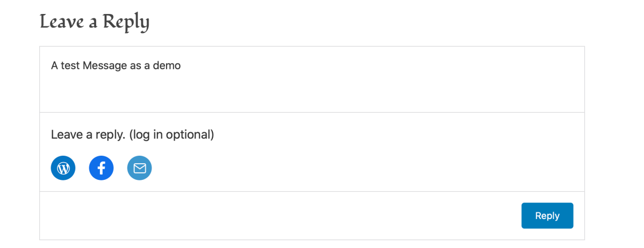
Task: Click the word "Reply" in the heading
Action: pyautogui.click(x=126, y=22)
